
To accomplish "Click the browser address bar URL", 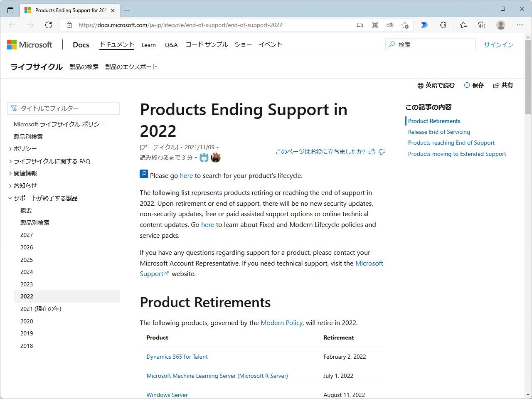I will [180, 25].
